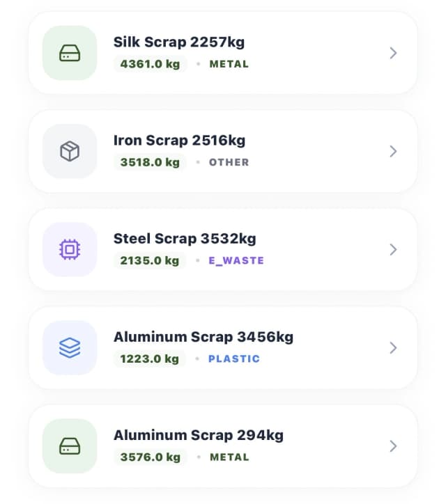The width and height of the screenshot is (446, 504).
Task: Select the Aluminum Scrap 3456kg title
Action: pyautogui.click(x=203, y=337)
